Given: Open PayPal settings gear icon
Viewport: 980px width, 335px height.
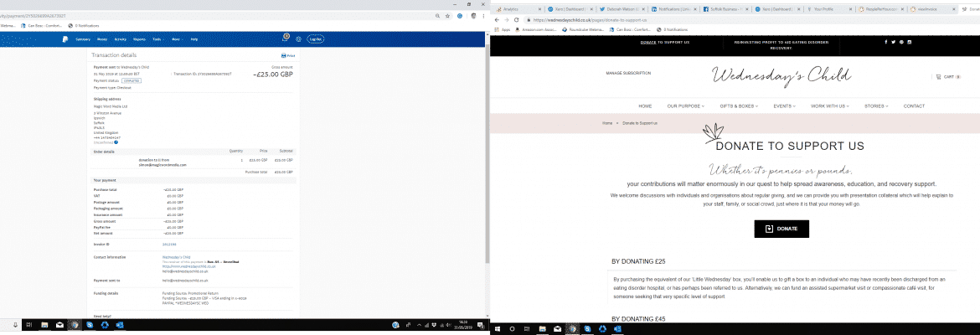Looking at the screenshot, I should (x=298, y=39).
